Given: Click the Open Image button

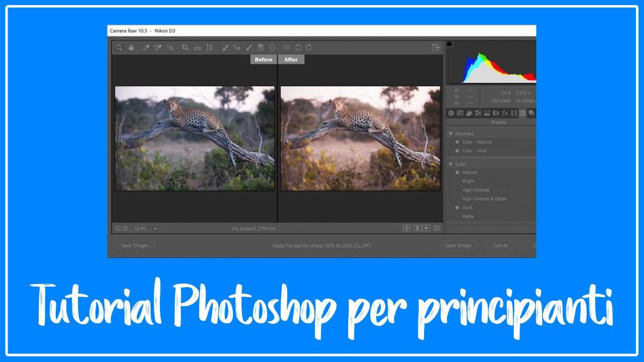Looking at the screenshot, I should click(x=458, y=245).
